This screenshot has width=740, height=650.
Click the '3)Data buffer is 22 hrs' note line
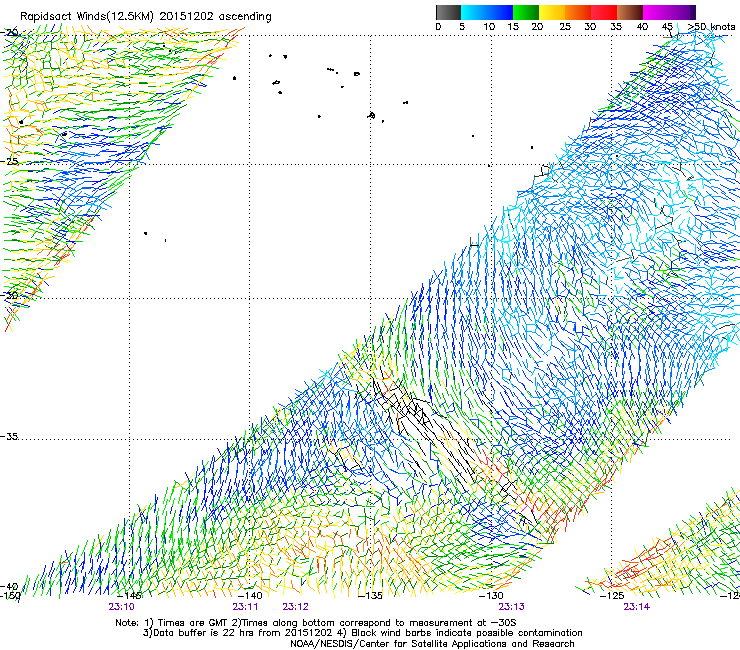(x=362, y=633)
